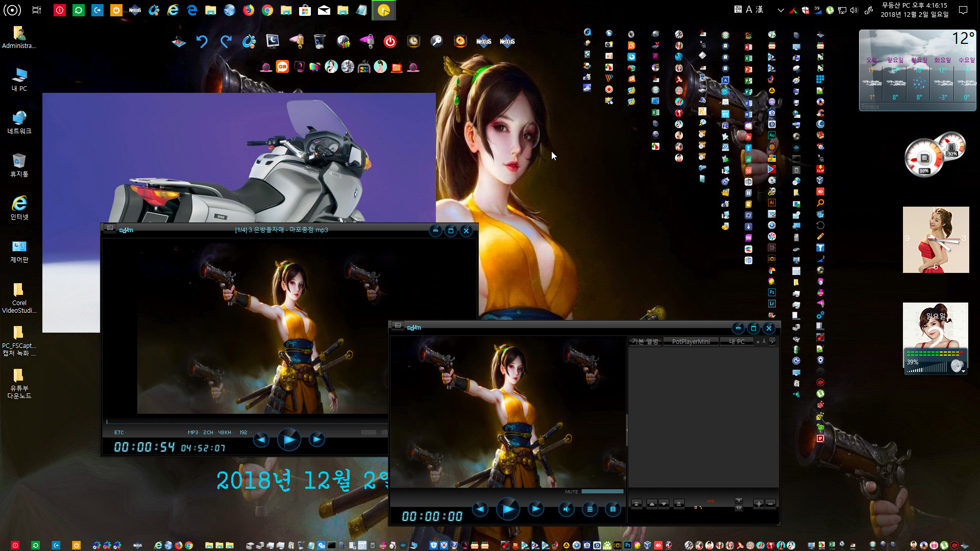Adjust the volume bar next to MUTE
Screen dimensions: 980x551
(602, 491)
